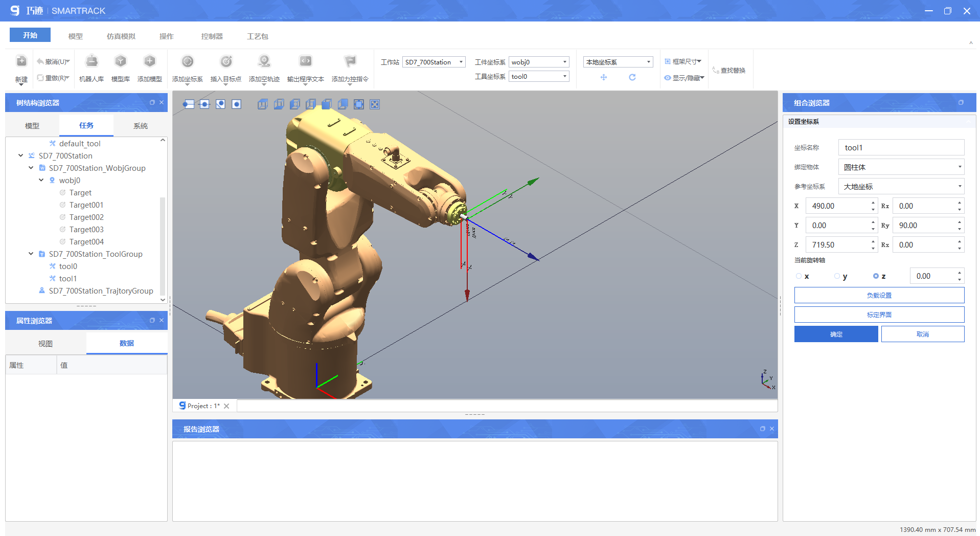Open the 操作 ribbon tab
Image resolution: width=980 pixels, height=536 pixels.
(167, 36)
